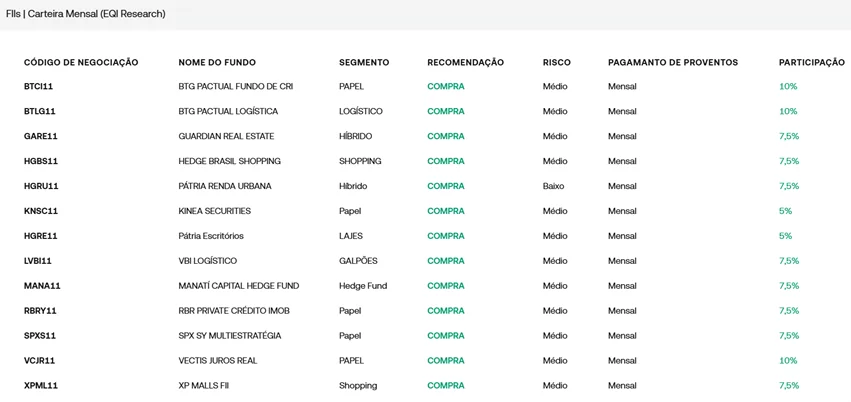Click the Baixo risk value

tap(554, 186)
